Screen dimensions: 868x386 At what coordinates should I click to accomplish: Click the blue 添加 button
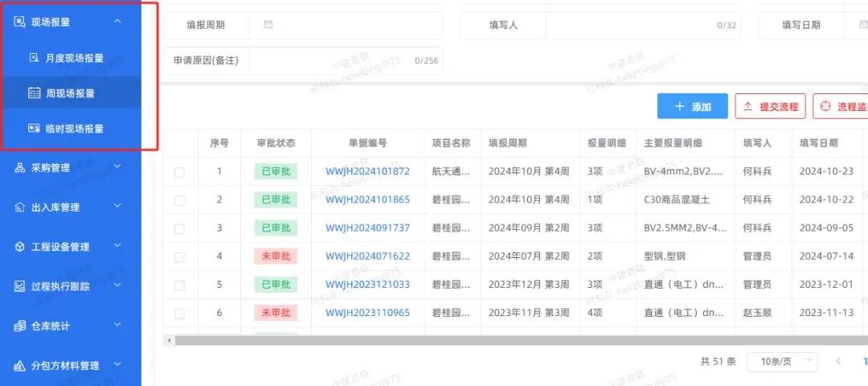[693, 106]
